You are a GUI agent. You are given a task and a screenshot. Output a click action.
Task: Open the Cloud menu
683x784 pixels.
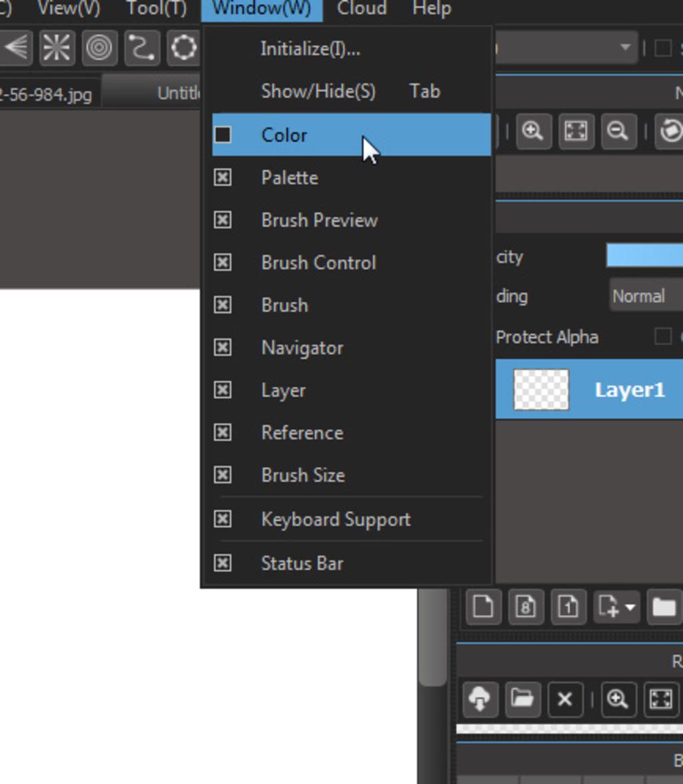coord(362,9)
